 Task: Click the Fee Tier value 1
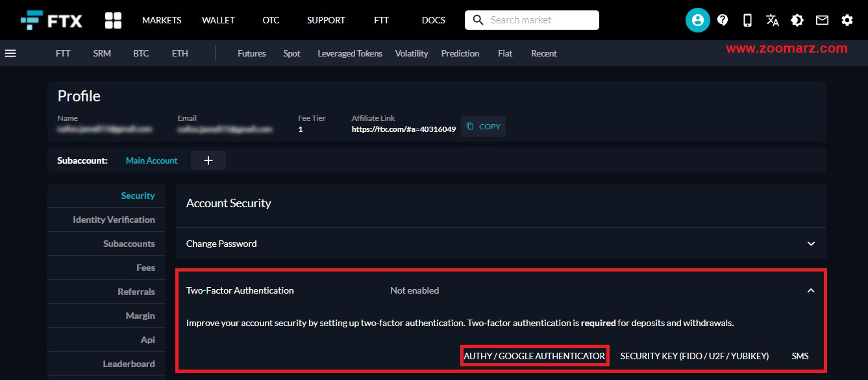coord(301,129)
